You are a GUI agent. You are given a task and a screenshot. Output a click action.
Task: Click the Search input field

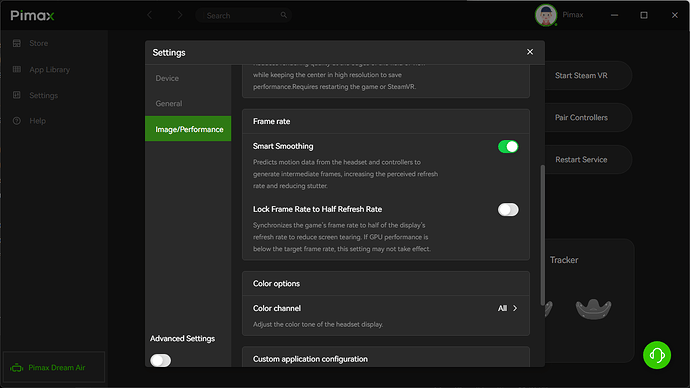pos(243,15)
